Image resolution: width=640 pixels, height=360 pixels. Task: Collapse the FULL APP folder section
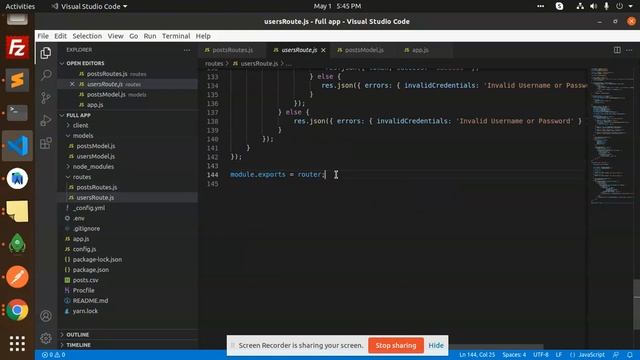pyautogui.click(x=78, y=115)
